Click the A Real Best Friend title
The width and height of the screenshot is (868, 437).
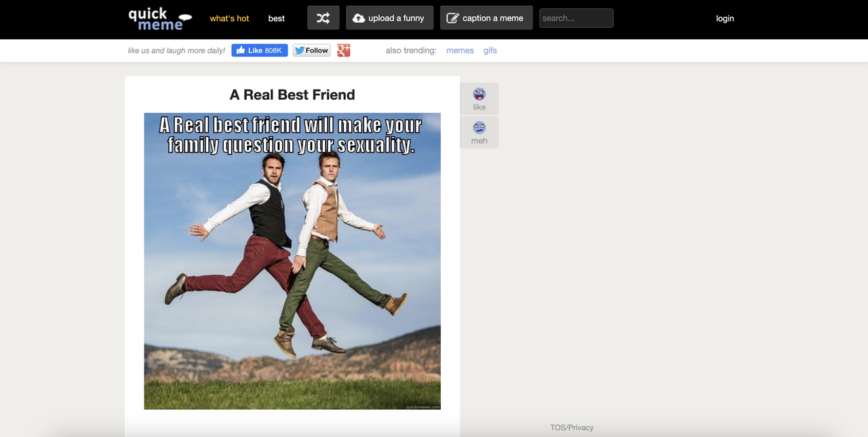(292, 95)
